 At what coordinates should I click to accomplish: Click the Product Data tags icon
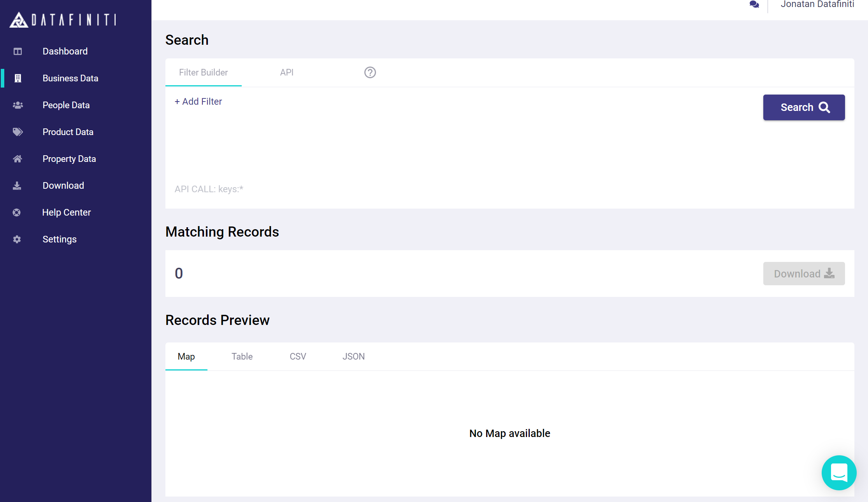[18, 132]
